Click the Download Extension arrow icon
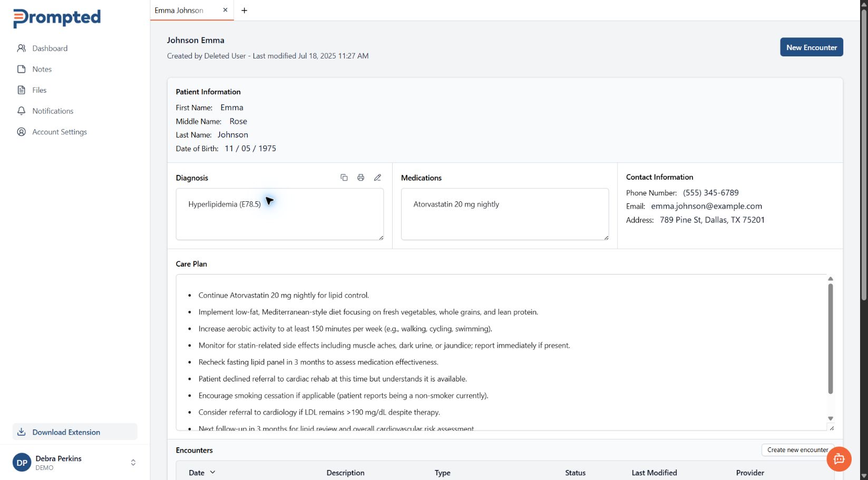The width and height of the screenshot is (868, 480). click(22, 432)
